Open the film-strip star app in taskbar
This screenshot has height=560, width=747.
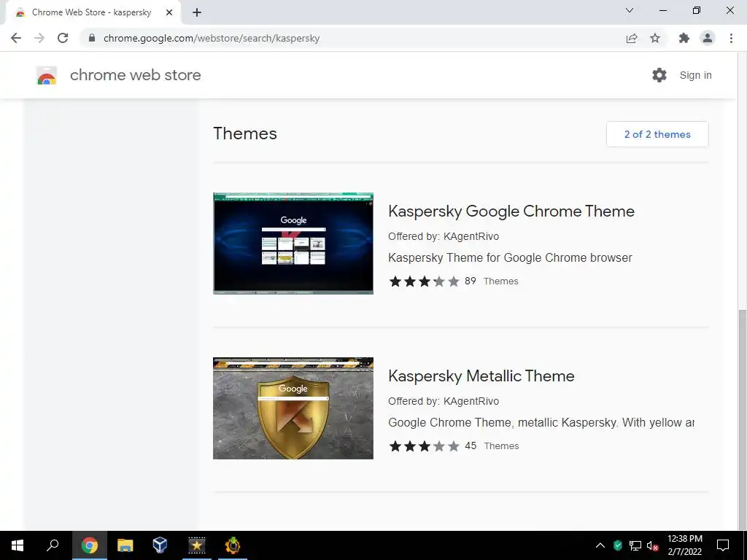point(196,545)
